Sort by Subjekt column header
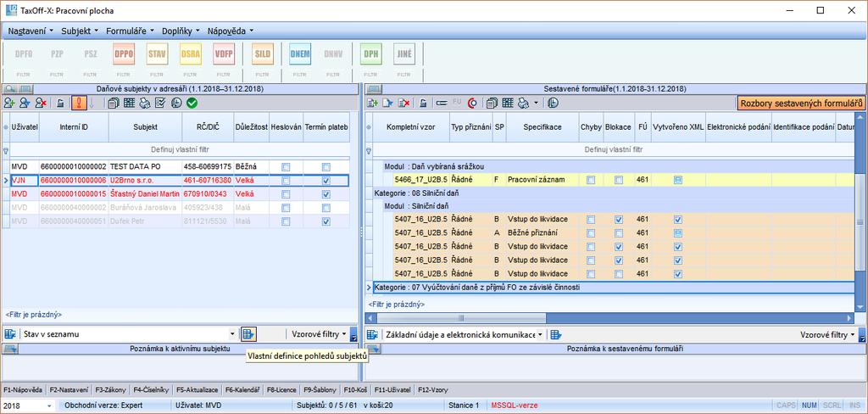The image size is (868, 414). [x=145, y=127]
